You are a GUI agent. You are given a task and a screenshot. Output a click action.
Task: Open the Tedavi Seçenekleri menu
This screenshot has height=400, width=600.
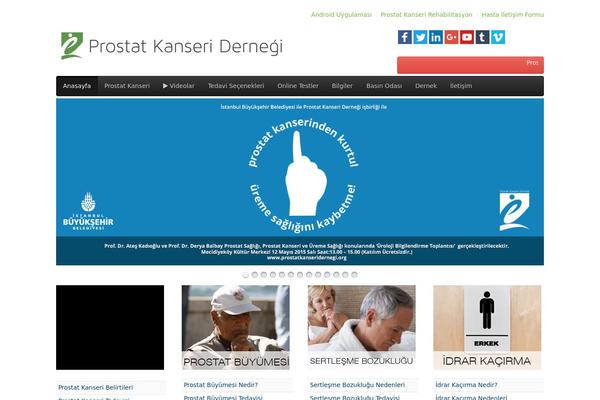point(236,86)
